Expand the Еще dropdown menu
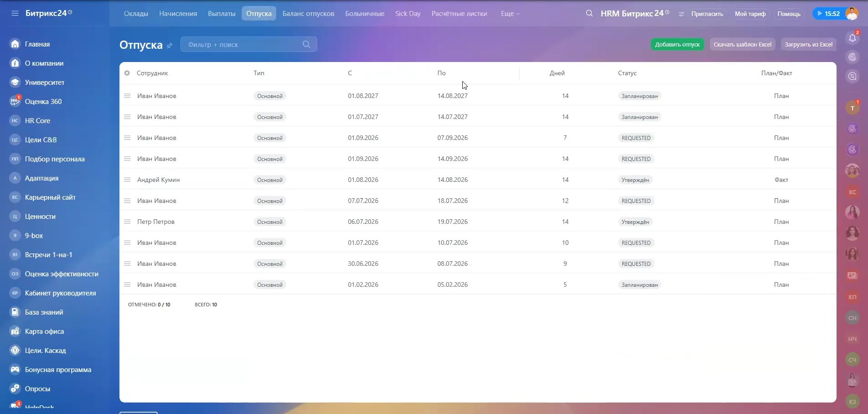This screenshot has height=414, width=868. click(510, 14)
